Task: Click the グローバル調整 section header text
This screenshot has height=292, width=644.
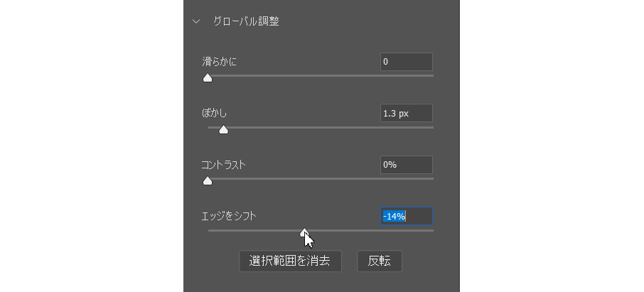Action: point(246,21)
